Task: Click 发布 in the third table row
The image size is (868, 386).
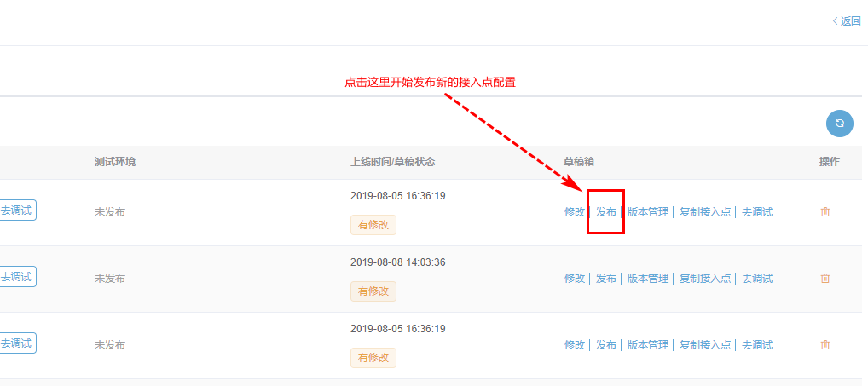Action: [x=606, y=345]
